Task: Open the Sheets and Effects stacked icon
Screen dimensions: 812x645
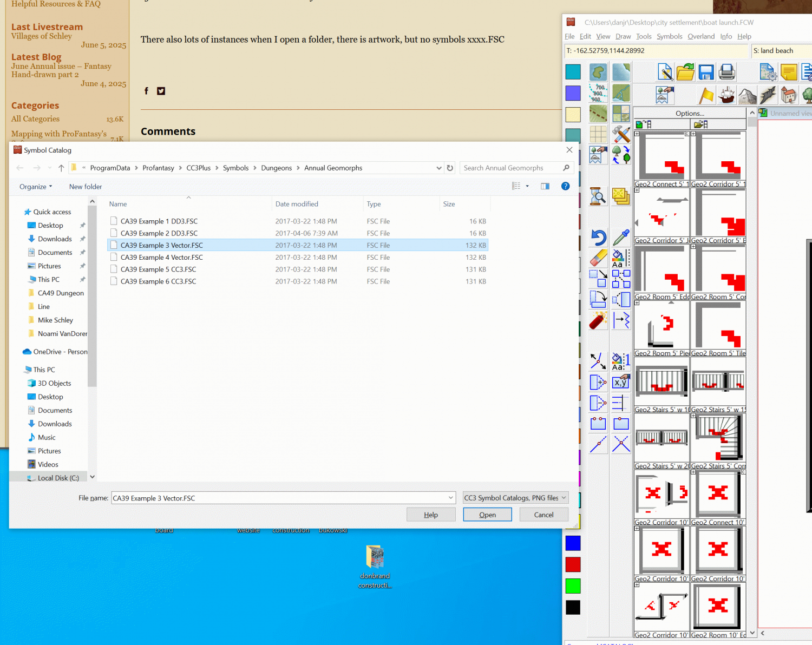Action: [621, 196]
